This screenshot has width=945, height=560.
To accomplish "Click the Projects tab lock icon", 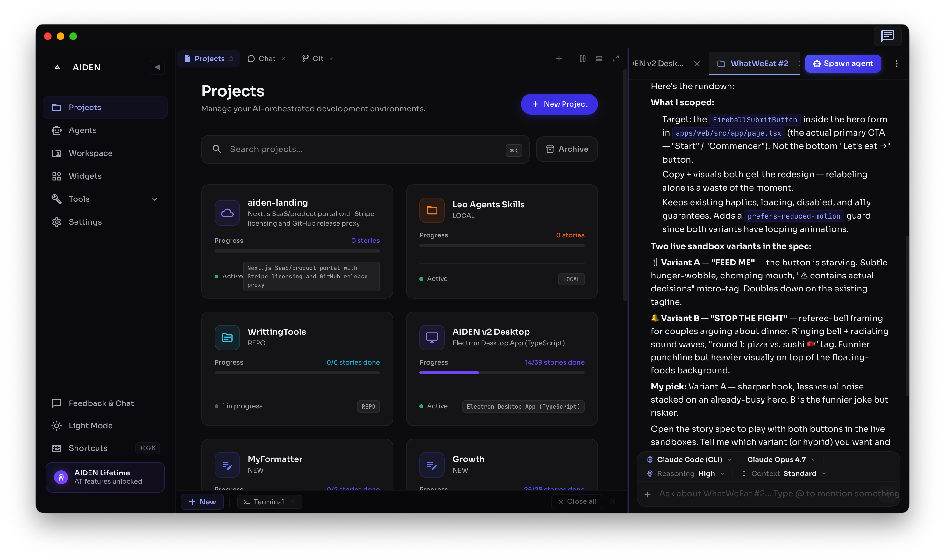I will point(231,59).
